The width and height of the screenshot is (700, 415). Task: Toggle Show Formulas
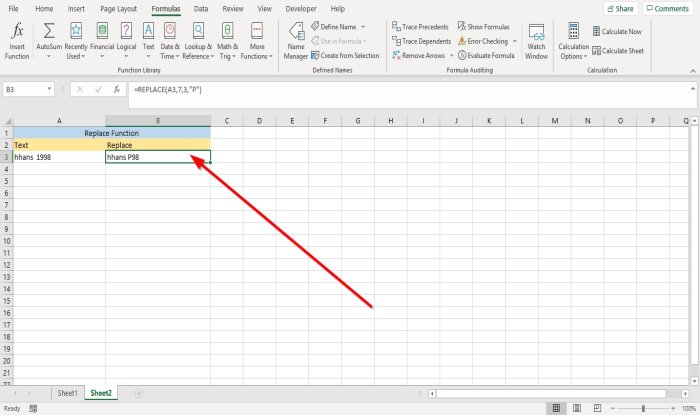pos(483,27)
